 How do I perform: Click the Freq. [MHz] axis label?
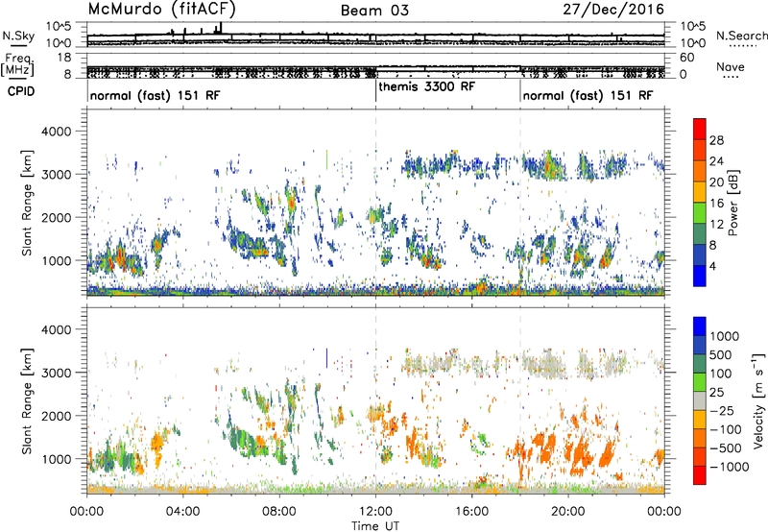click(x=18, y=64)
